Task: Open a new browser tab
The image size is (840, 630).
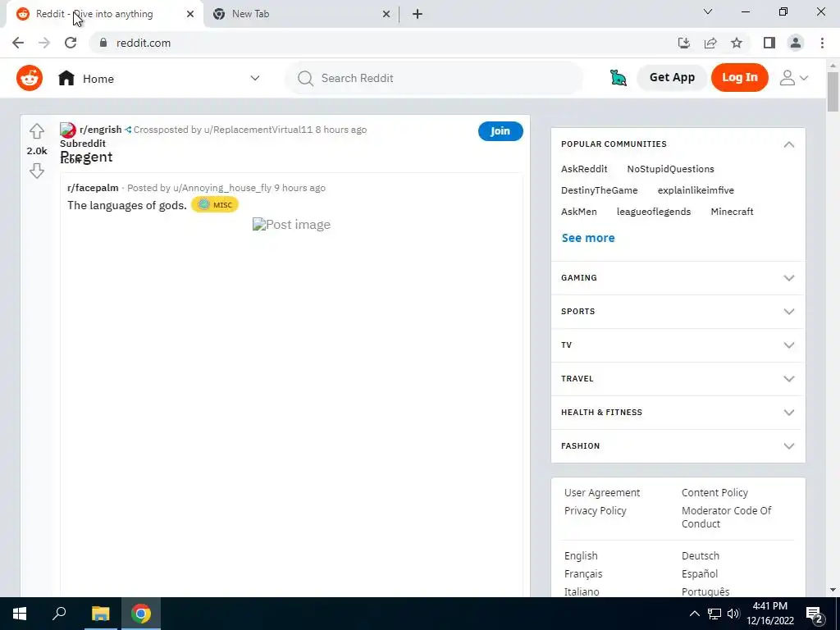Action: tap(418, 14)
